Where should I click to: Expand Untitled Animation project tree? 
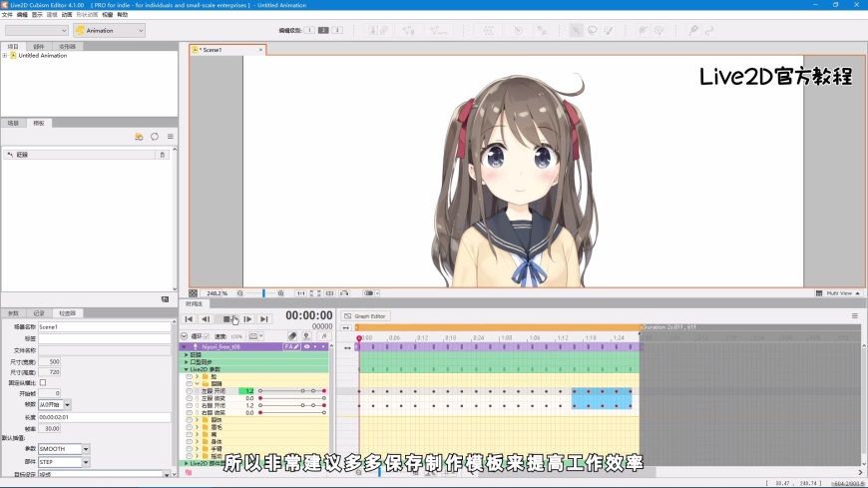(5, 56)
